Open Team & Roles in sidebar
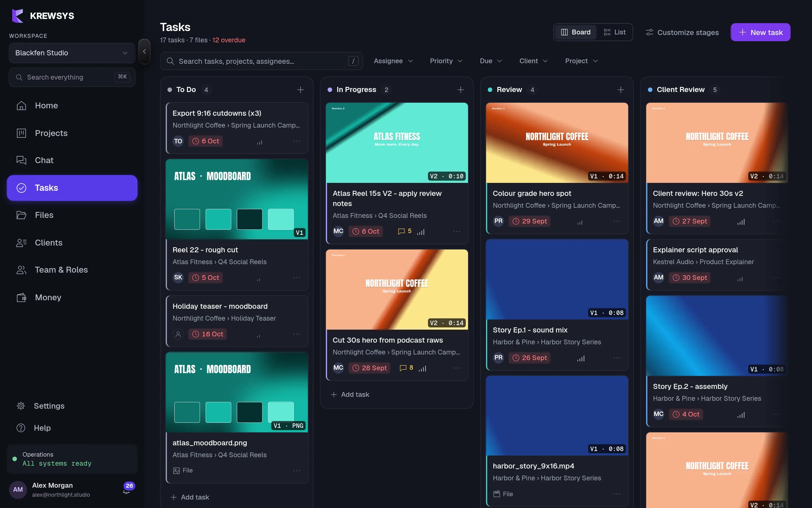 (x=72, y=270)
